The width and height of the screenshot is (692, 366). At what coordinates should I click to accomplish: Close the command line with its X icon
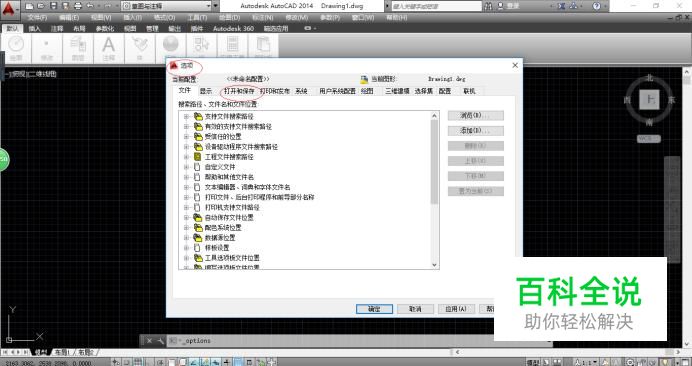[149, 340]
